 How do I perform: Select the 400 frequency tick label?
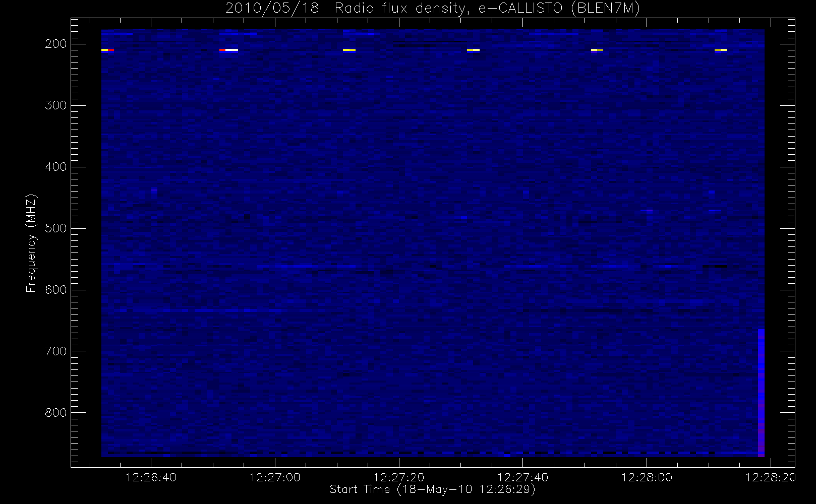pyautogui.click(x=56, y=167)
